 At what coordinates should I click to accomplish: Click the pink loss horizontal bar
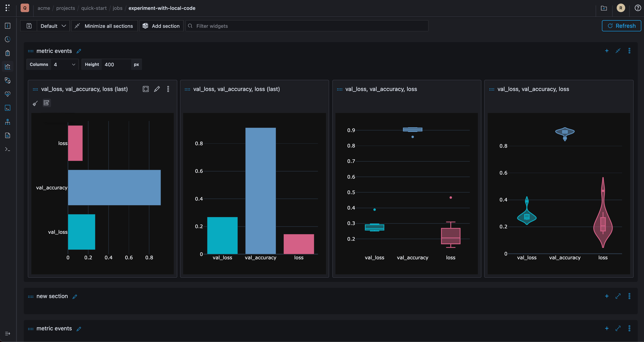pyautogui.click(x=75, y=143)
